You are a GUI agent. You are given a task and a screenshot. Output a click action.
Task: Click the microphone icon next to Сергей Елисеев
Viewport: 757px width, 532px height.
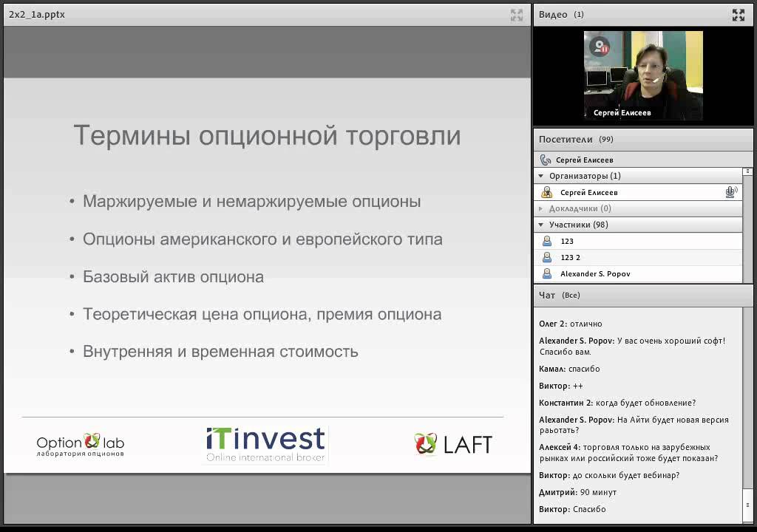coord(731,192)
